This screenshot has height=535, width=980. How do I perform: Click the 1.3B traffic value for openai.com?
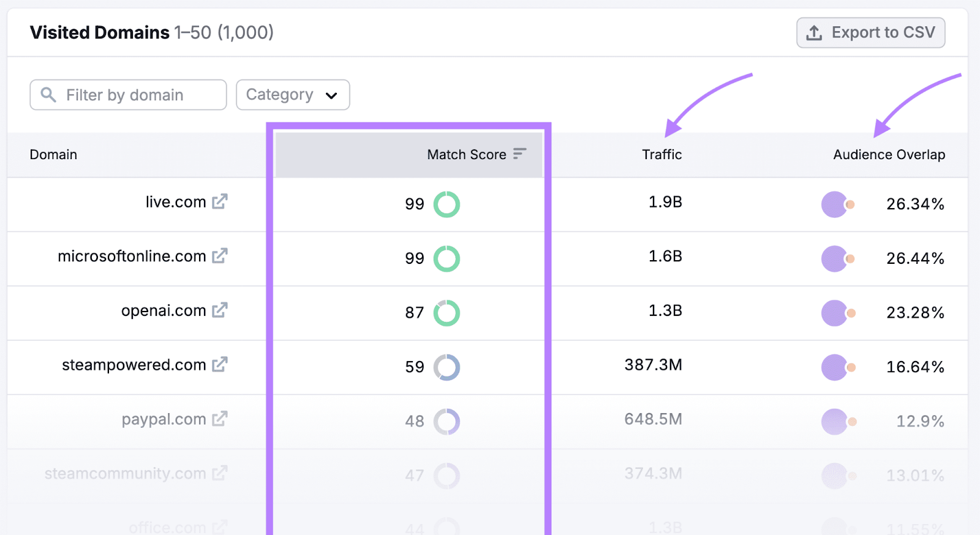click(665, 310)
